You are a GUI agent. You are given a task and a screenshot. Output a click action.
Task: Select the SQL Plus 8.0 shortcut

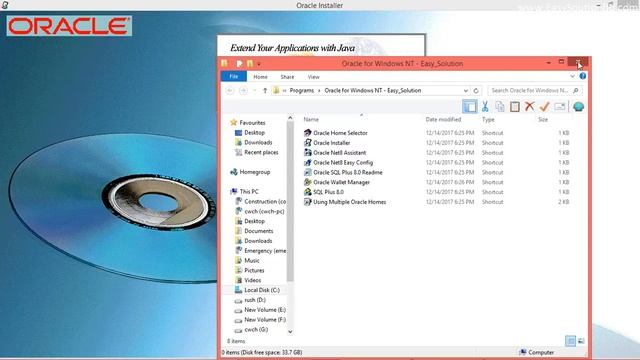click(x=328, y=192)
